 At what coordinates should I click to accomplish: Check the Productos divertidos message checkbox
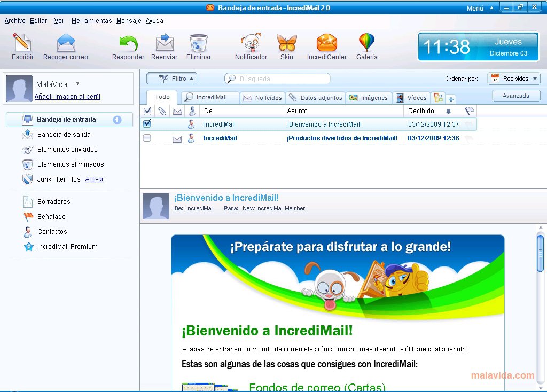pyautogui.click(x=147, y=138)
